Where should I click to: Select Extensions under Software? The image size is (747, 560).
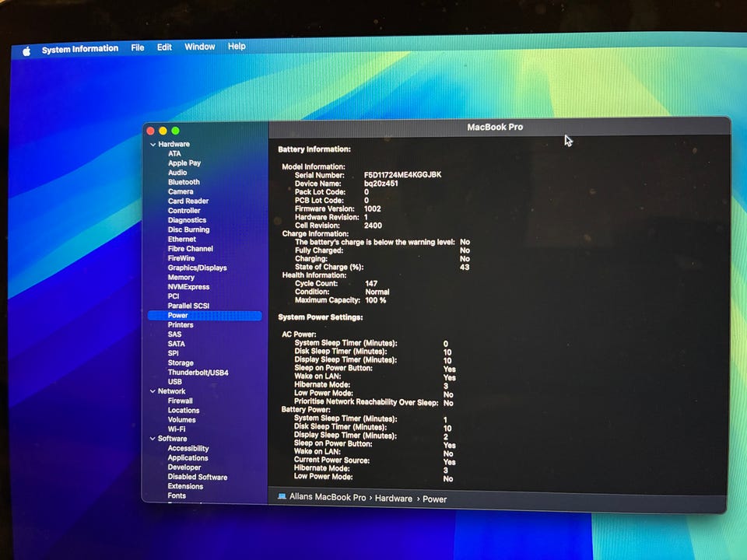[x=185, y=486]
